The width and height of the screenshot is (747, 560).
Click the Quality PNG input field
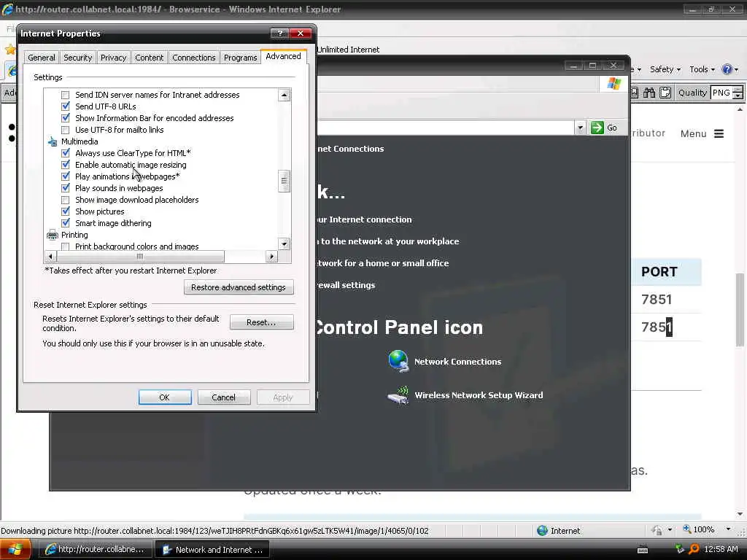[721, 93]
